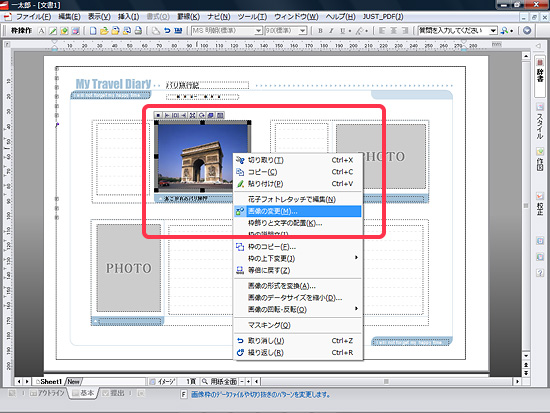The image size is (550, 413).
Task: Select 取り消し(U) in context menu
Action: (x=297, y=341)
